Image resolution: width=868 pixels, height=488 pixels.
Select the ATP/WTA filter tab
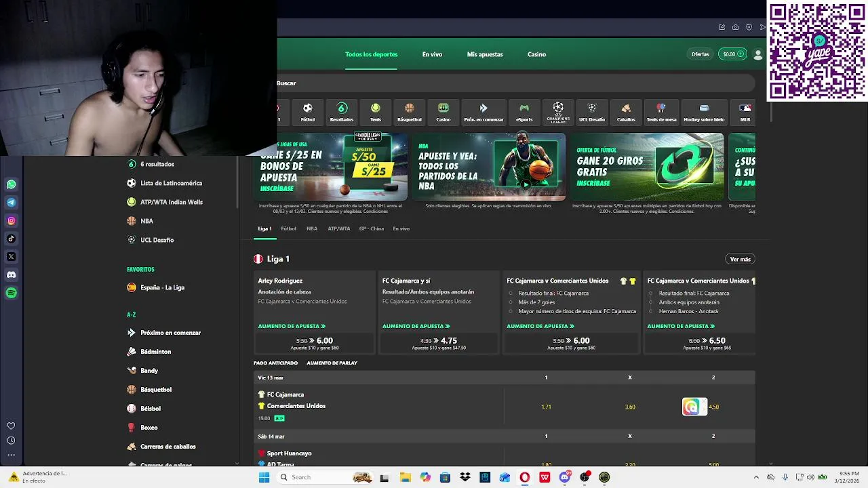339,228
